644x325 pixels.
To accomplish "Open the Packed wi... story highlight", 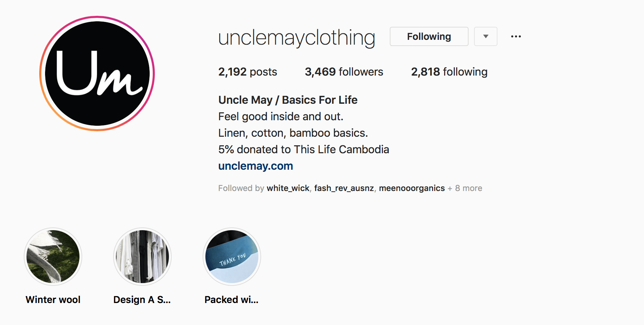I will click(x=232, y=256).
